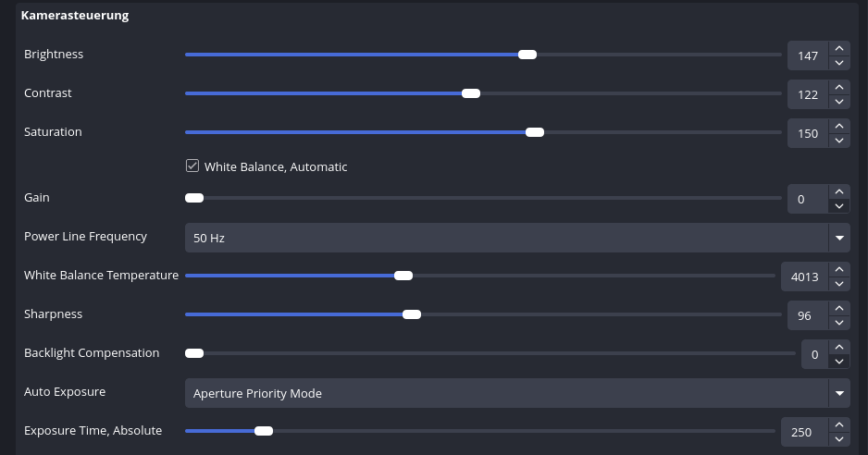Click the Exposure Time value field
The width and height of the screenshot is (868, 455).
[x=801, y=432]
